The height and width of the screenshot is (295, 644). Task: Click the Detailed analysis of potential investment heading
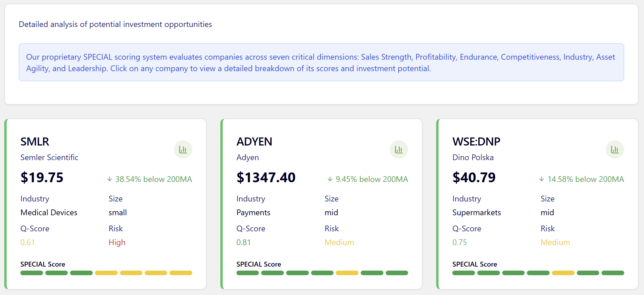pos(115,24)
